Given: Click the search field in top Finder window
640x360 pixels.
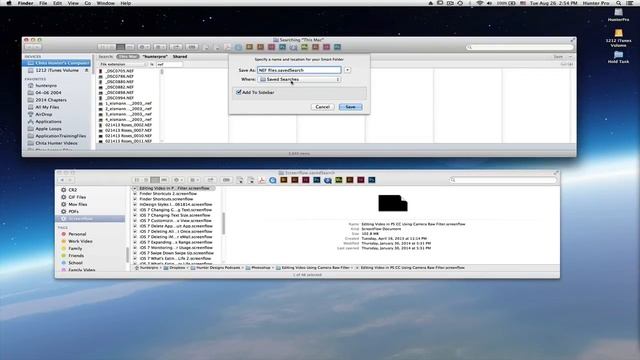Looking at the screenshot, I should (x=520, y=47).
